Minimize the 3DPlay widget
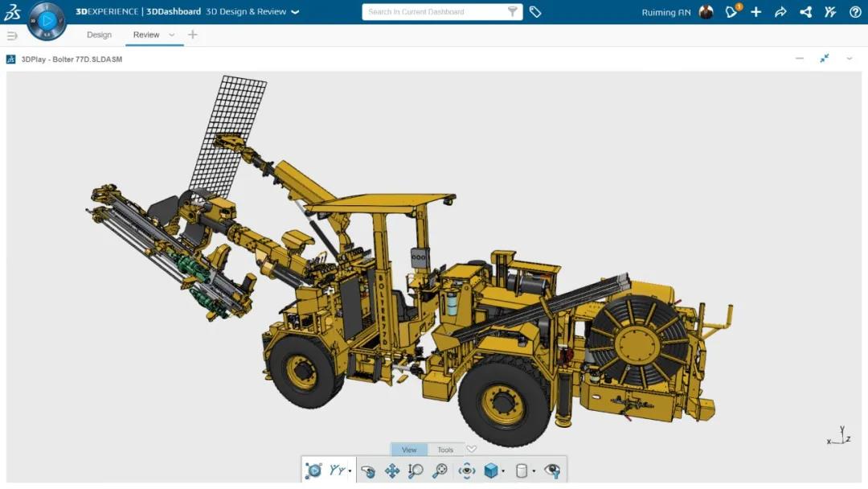 coord(800,58)
